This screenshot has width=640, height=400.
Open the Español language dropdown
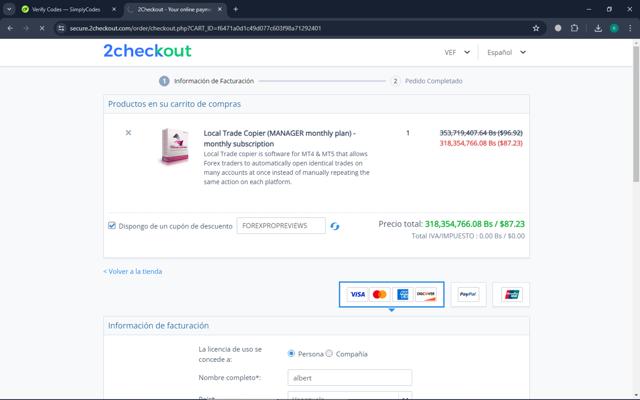(x=507, y=52)
